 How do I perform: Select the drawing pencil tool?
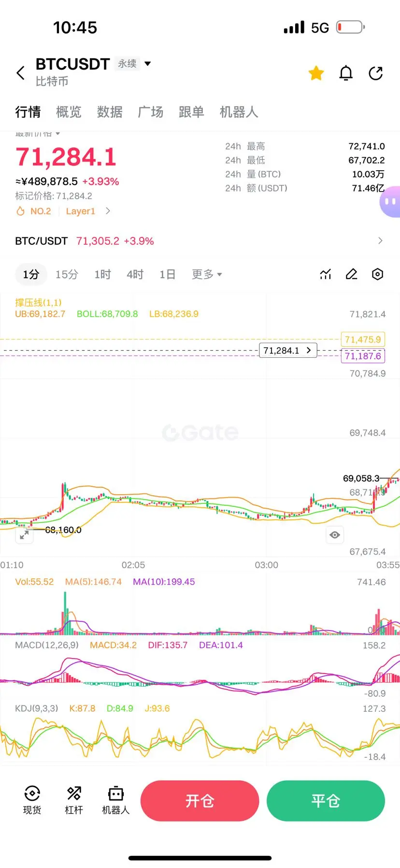[x=352, y=274]
